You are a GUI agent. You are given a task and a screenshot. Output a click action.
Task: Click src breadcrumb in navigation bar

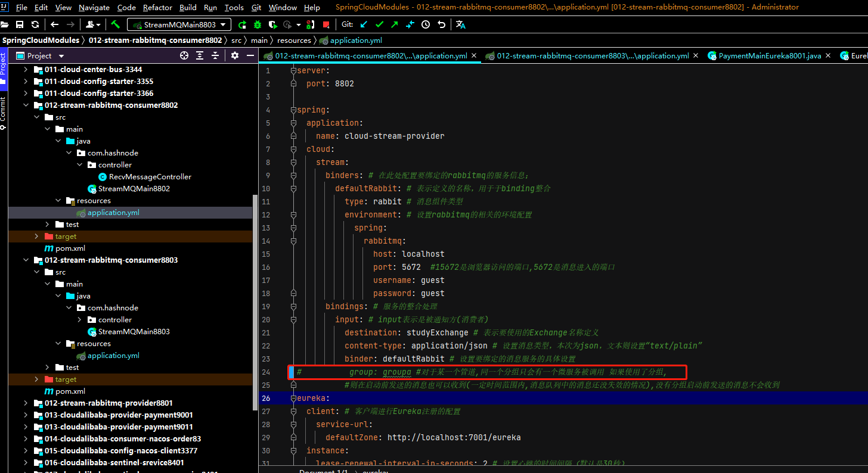point(236,40)
